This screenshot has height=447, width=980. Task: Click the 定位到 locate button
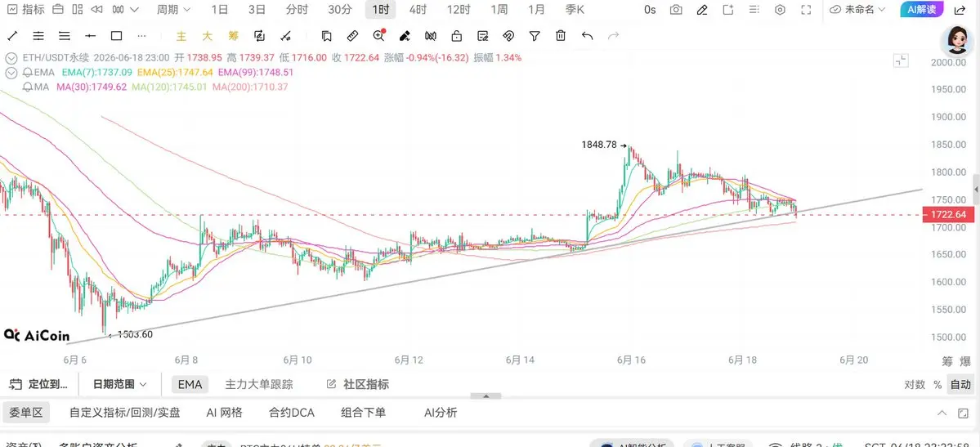click(x=38, y=384)
